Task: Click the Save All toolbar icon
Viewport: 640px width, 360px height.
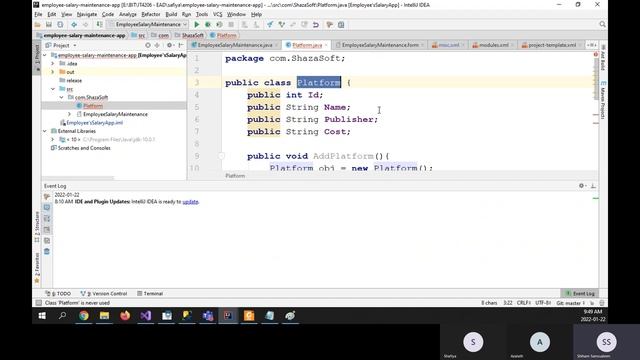Action: [49, 24]
